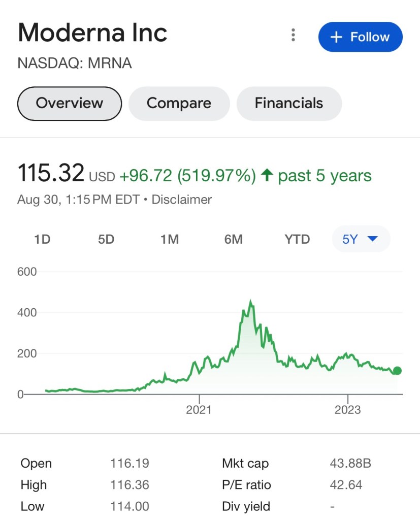Click the green endpoint dot on chart
Screen dimensions: 420x520
[x=397, y=371]
